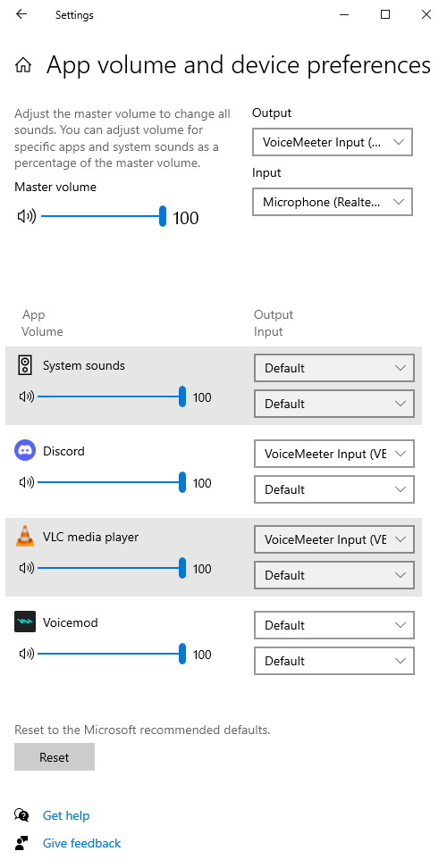Viewport: 447px width, 868px height.
Task: Click the Discord app icon
Action: point(25,451)
